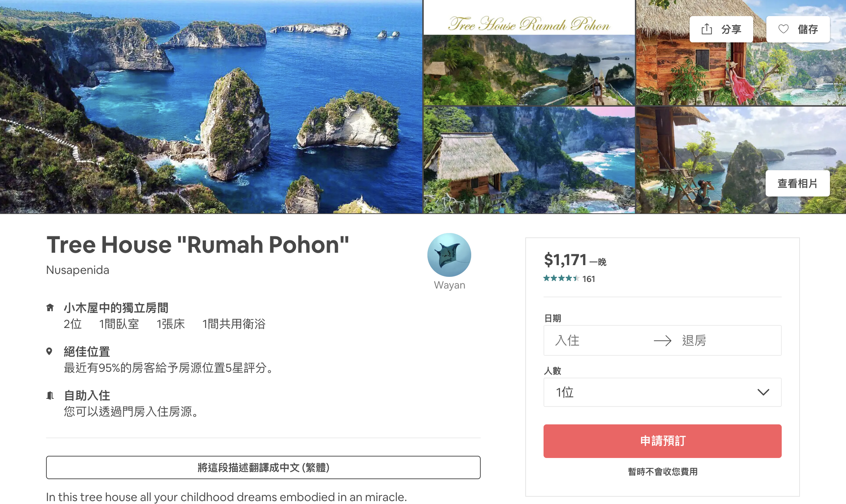Open the thatched-roof treehouse photo
Image resolution: width=846 pixels, height=504 pixels.
click(529, 160)
